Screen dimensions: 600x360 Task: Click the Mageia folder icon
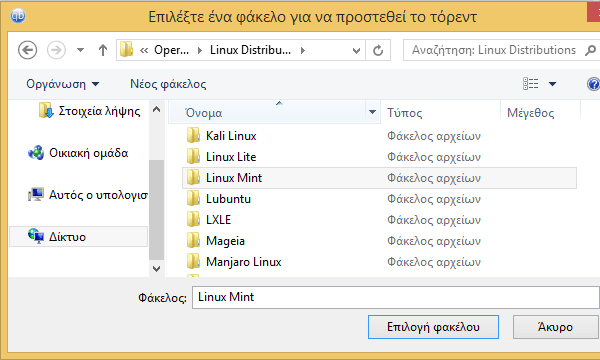point(194,241)
